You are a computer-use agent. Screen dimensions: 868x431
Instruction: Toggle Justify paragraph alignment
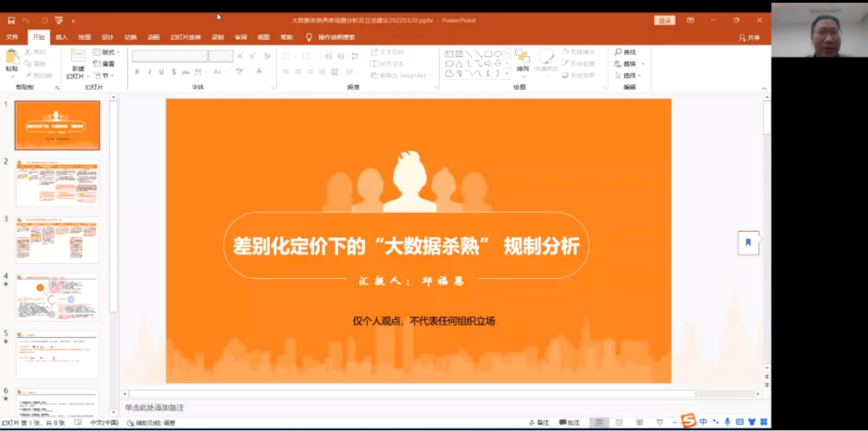[321, 72]
